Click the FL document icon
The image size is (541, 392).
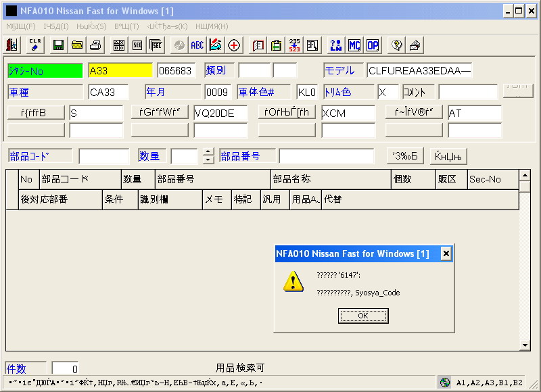[x=312, y=45]
